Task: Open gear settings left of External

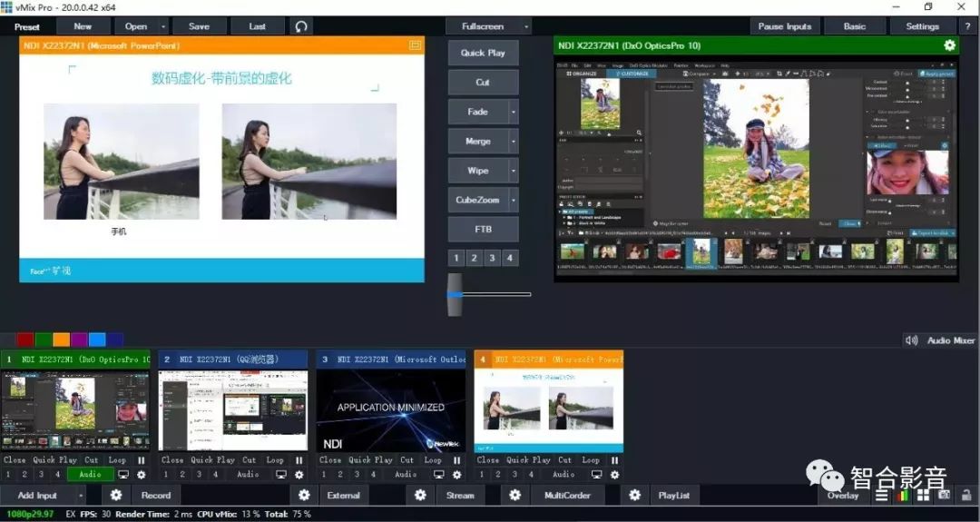Action: click(304, 495)
